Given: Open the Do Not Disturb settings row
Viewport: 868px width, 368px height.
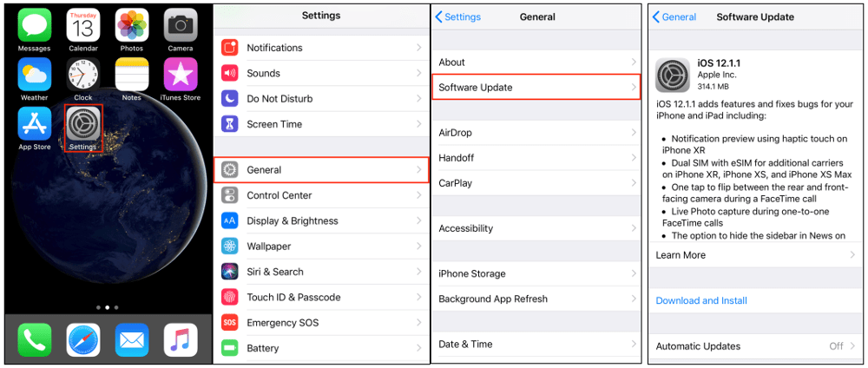Looking at the screenshot, I should (x=322, y=99).
